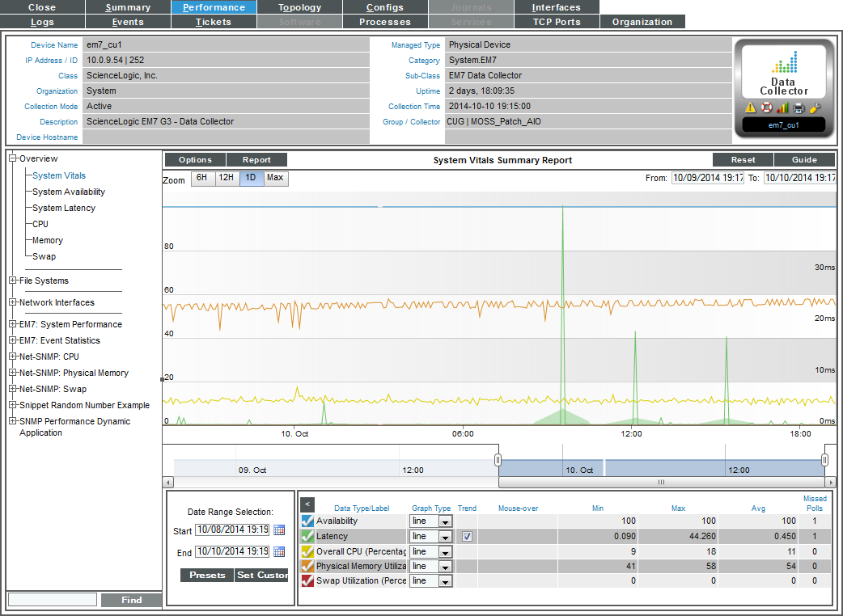Expand the Net-SNMP: Swap node
Screen dimensions: 843x616
click(x=13, y=389)
